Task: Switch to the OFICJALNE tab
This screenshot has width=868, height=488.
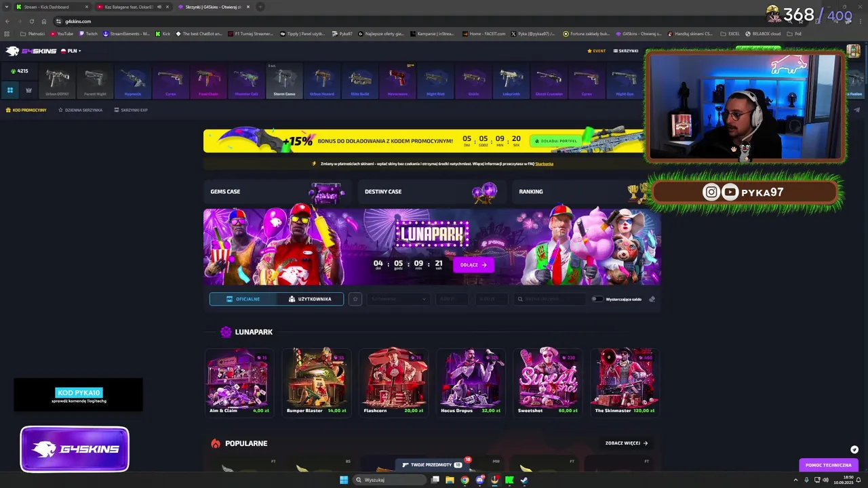Action: click(x=243, y=299)
